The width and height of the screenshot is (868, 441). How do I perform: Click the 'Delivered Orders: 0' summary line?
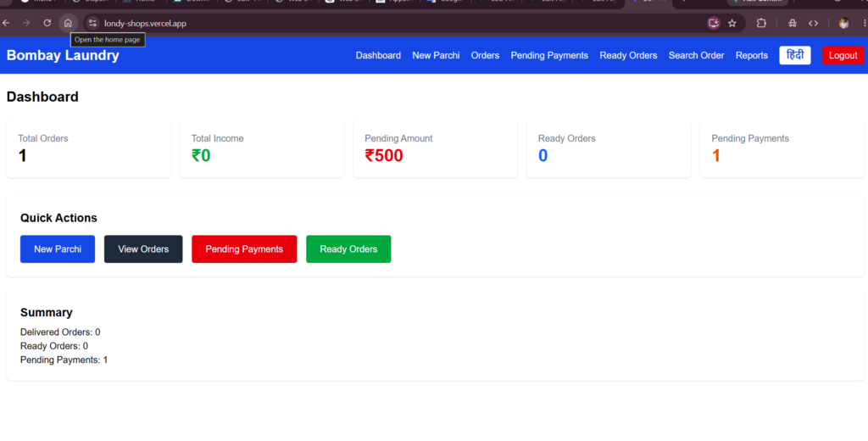(60, 332)
